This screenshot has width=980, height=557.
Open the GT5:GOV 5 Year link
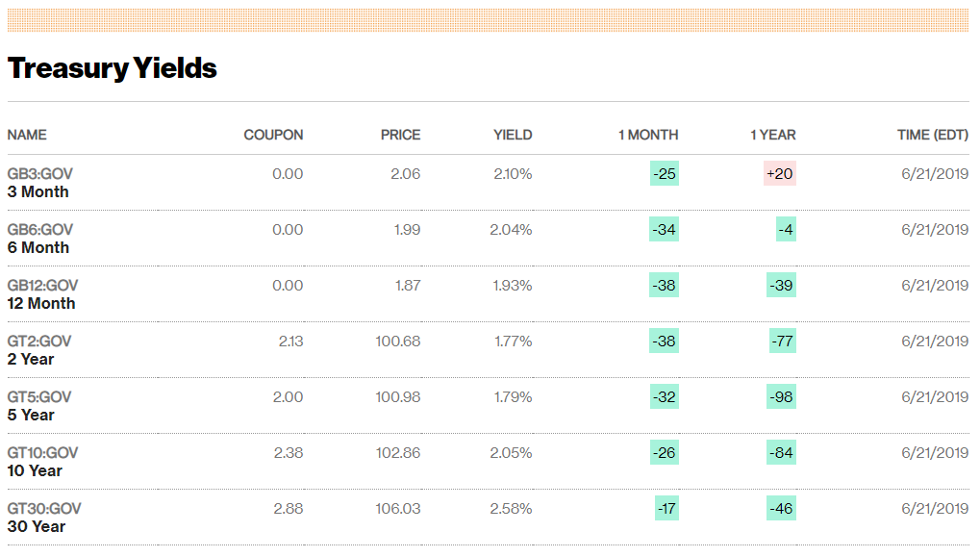(38, 406)
